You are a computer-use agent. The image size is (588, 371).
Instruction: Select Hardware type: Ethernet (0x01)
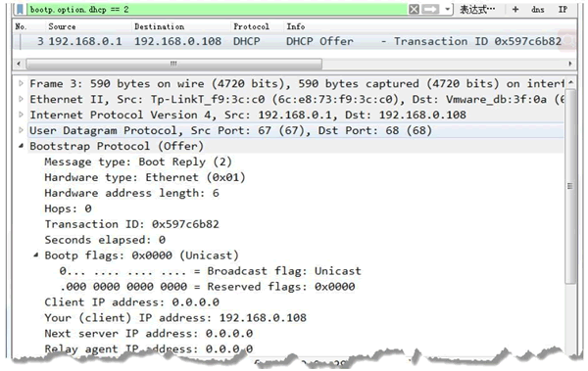[x=145, y=177]
